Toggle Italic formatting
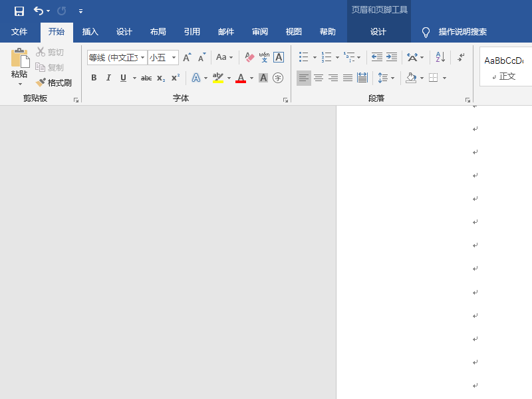The image size is (532, 399). tap(108, 78)
